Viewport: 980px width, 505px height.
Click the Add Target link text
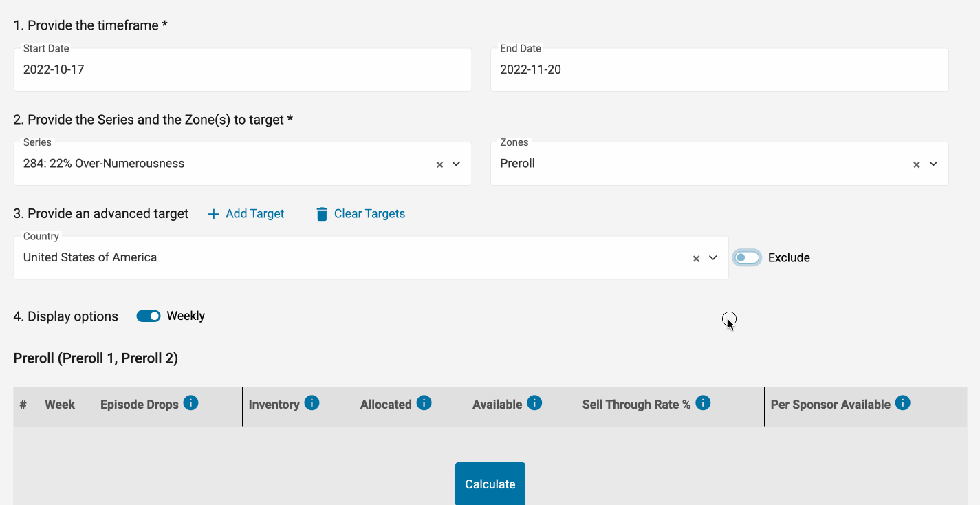[254, 214]
